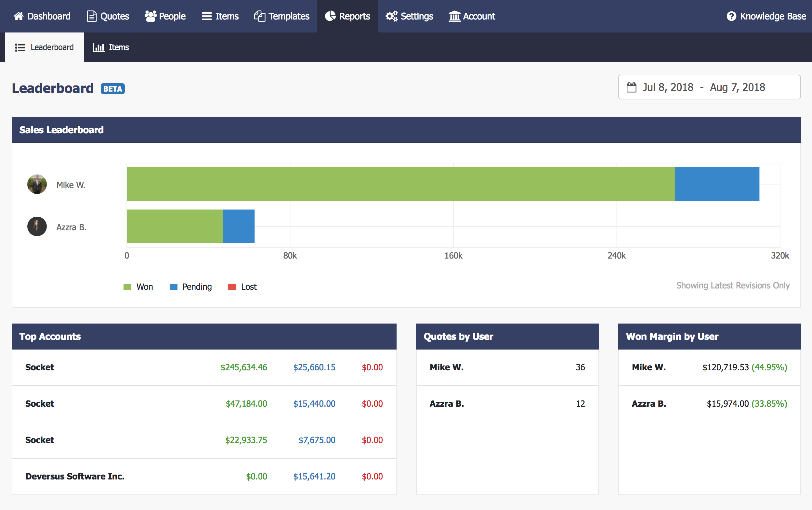This screenshot has width=812, height=510.
Task: Switch to the Items report tab
Action: pos(111,47)
